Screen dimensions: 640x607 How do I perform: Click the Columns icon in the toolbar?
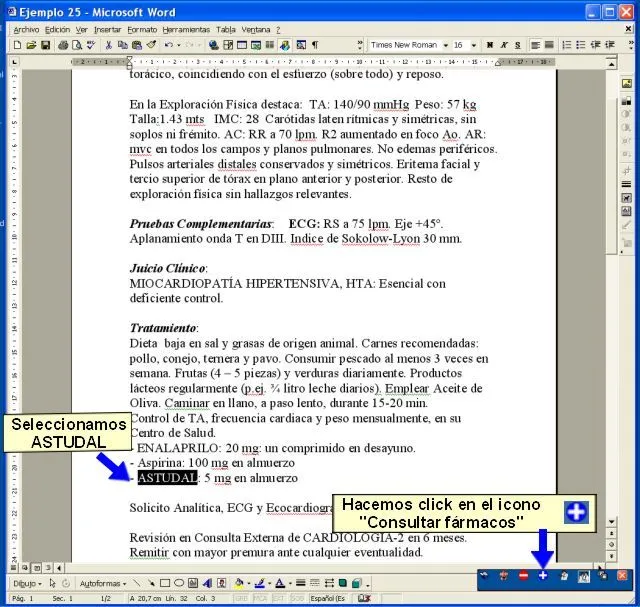[x=270, y=45]
